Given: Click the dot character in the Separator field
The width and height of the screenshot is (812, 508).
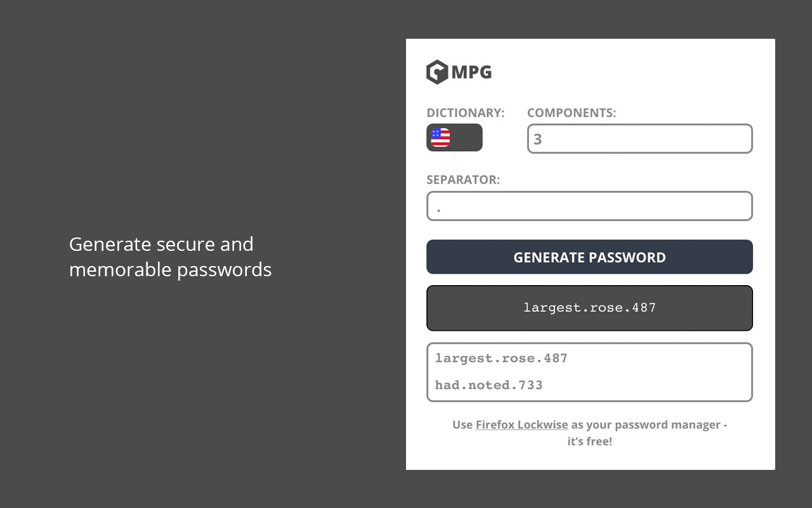Looking at the screenshot, I should [x=439, y=208].
